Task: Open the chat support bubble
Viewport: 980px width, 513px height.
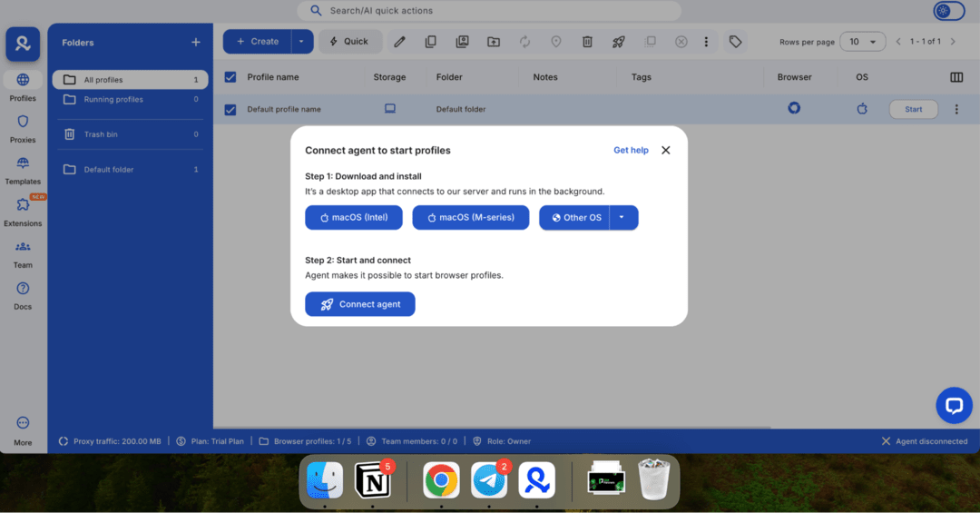Action: [954, 406]
